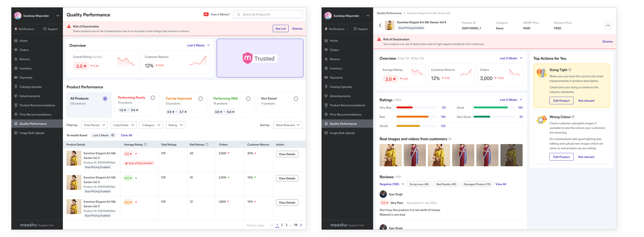Image resolution: width=644 pixels, height=237 pixels.
Task: Open the Listed Date filter dropdown
Action: coord(124,125)
